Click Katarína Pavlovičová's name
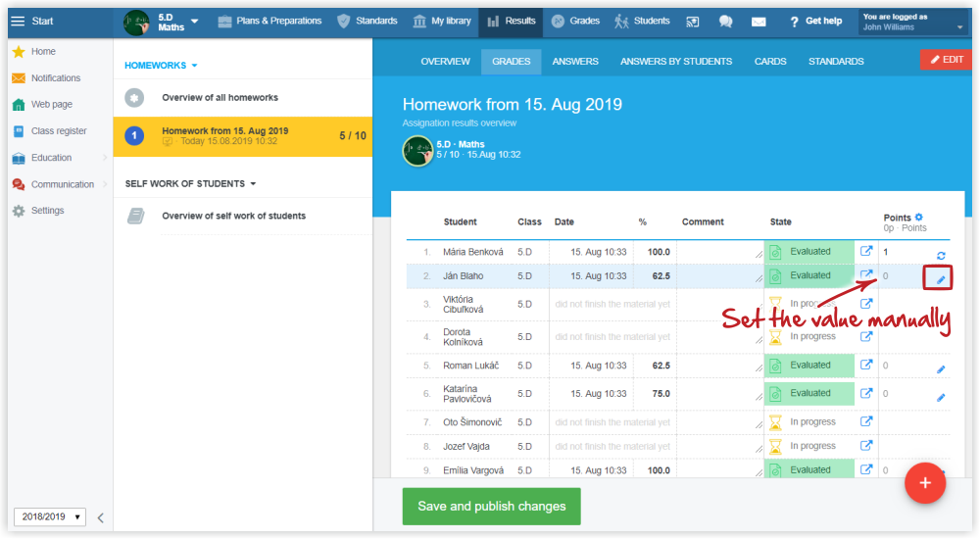 466,394
